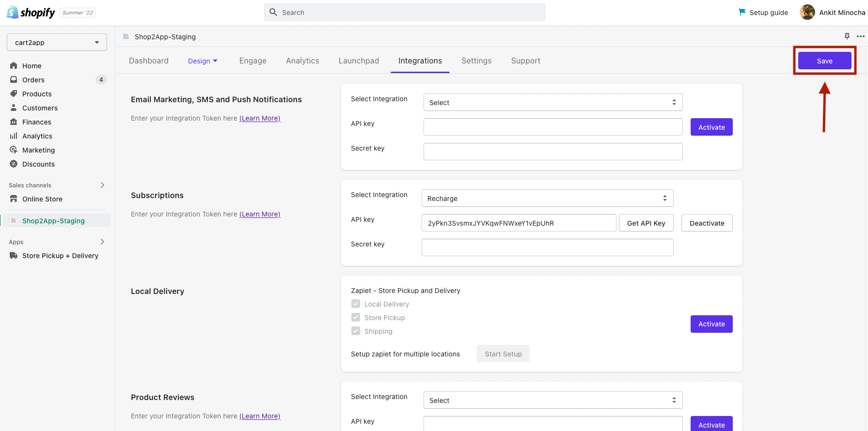The width and height of the screenshot is (868, 431).
Task: Click Subscriptions Secret key field
Action: coord(548,247)
